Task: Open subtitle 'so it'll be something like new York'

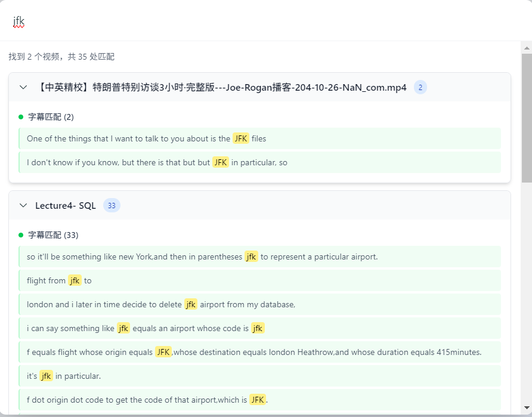Action: point(260,257)
